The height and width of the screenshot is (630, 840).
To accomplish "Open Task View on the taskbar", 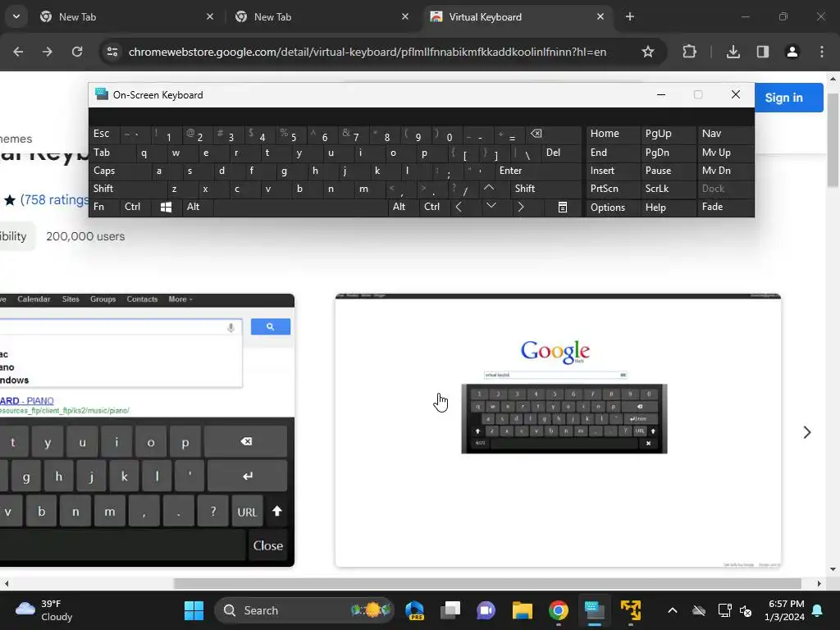I will pos(450,610).
